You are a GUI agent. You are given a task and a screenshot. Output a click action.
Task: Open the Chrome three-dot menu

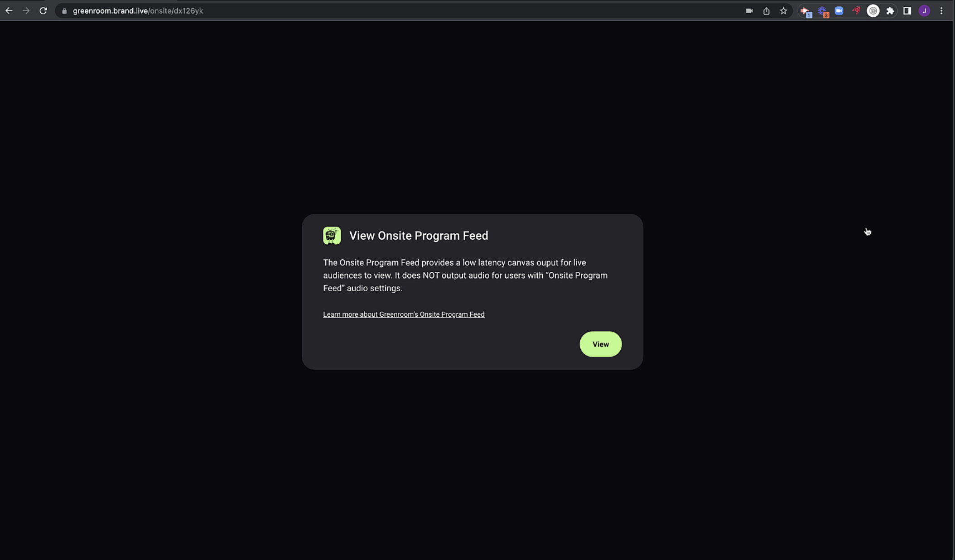941,11
